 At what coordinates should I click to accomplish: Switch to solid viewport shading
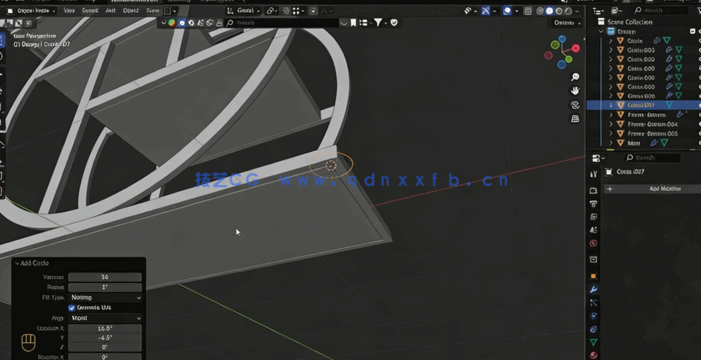click(x=549, y=11)
